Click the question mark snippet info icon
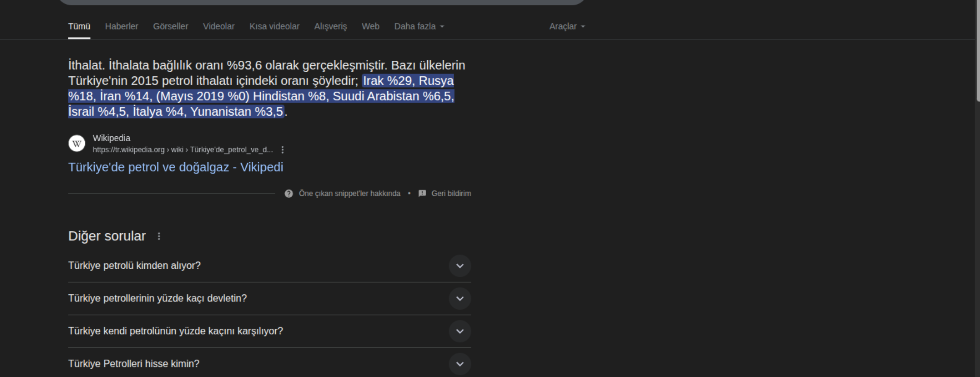 pyautogui.click(x=289, y=194)
